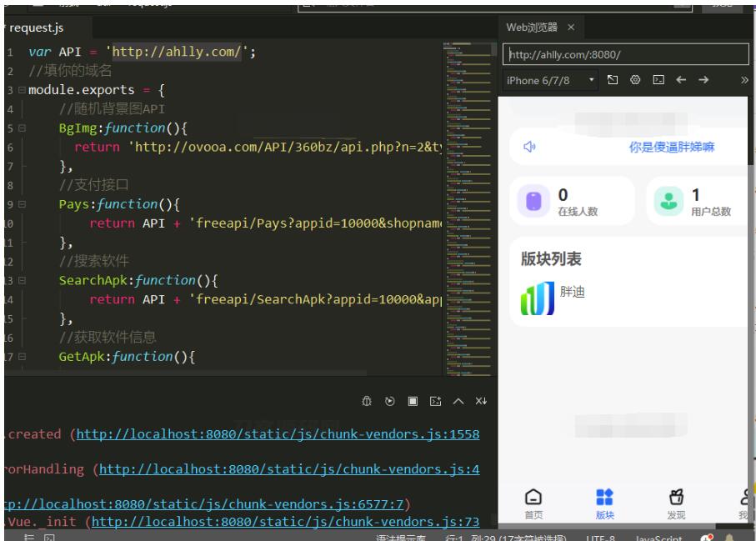756x541 pixels.
Task: Open the 发现 bottom navigation tab
Action: pos(676,503)
